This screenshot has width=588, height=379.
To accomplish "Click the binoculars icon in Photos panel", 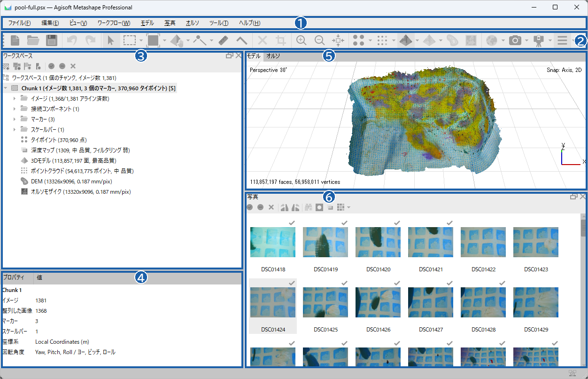I will [308, 207].
